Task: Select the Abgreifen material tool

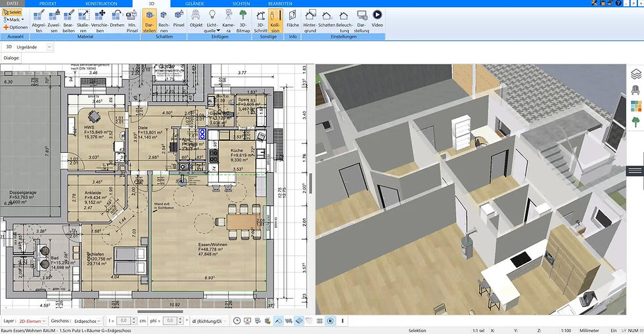Action: 39,22
